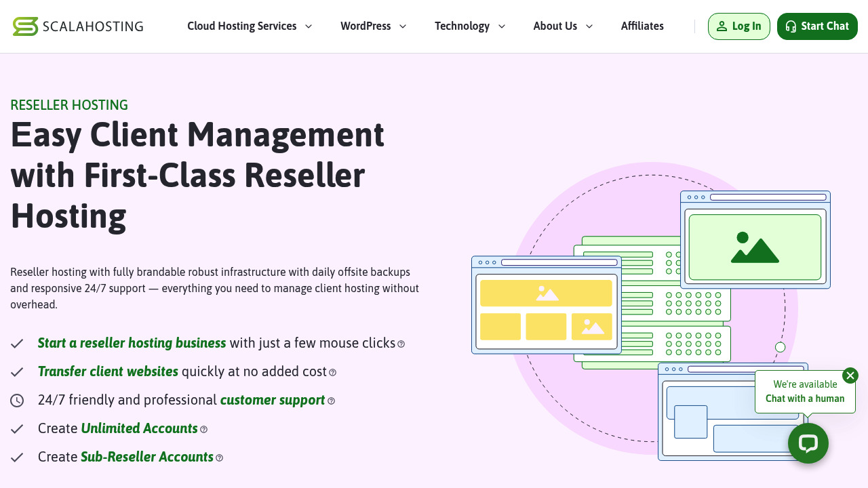Click the question mark beside customer support
The width and height of the screenshot is (868, 488).
331,401
